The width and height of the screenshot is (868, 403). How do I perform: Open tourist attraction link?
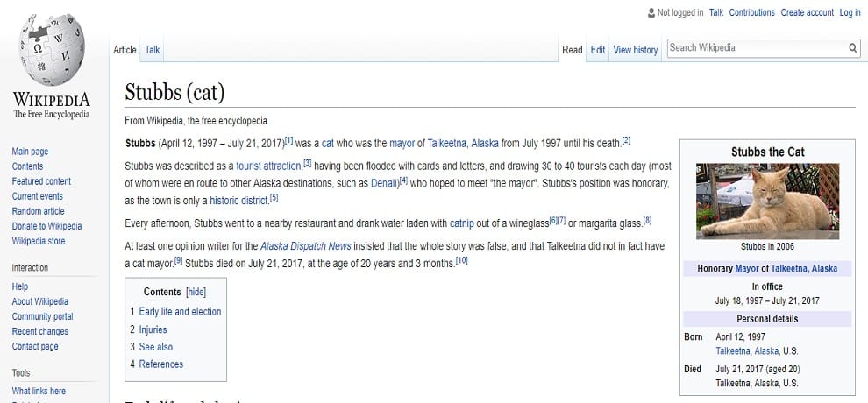(269, 166)
